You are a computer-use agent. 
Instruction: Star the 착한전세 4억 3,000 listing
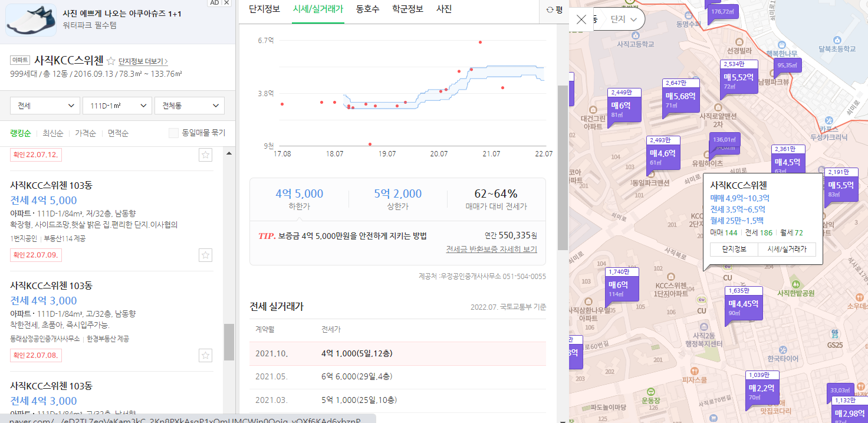pos(205,355)
